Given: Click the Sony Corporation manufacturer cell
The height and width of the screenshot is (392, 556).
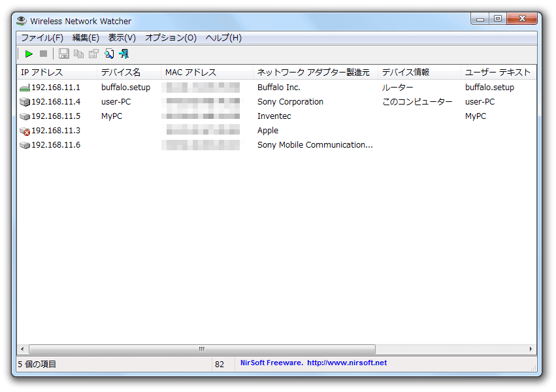Looking at the screenshot, I should tap(290, 102).
